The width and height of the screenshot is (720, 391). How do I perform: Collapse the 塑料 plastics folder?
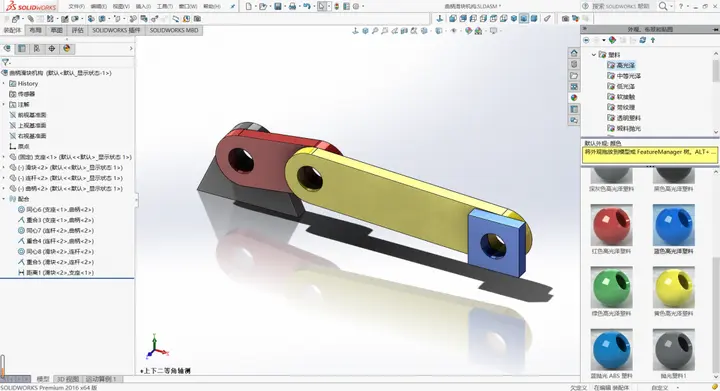click(x=594, y=55)
